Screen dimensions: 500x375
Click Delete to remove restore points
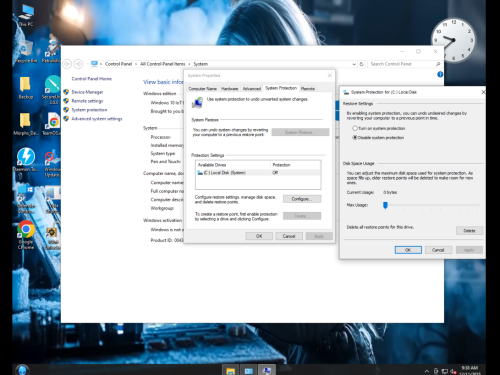pos(469,231)
